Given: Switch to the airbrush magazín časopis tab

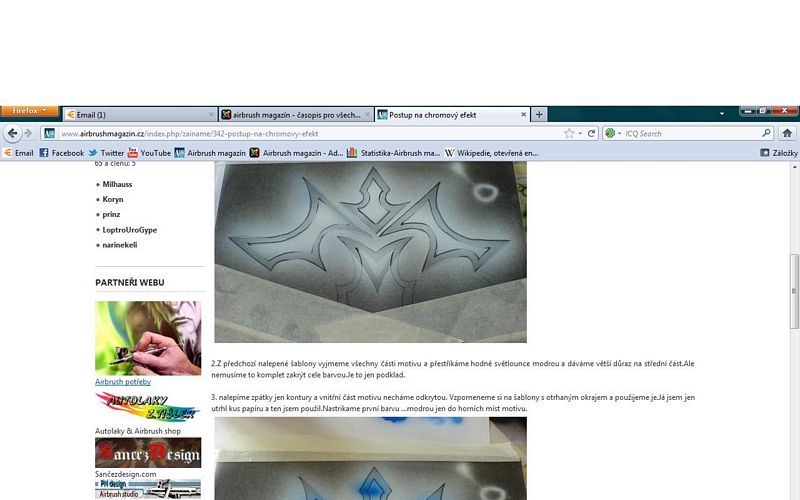Looking at the screenshot, I should [x=295, y=115].
